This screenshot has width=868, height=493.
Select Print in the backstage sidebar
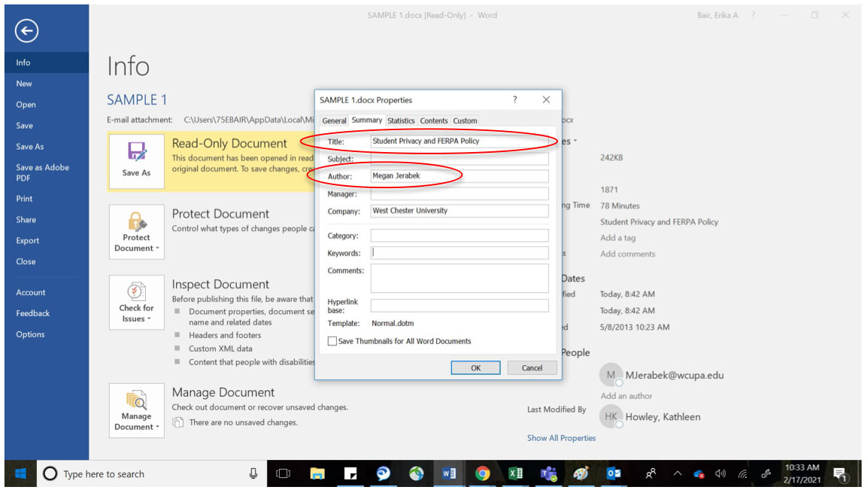[47, 199]
